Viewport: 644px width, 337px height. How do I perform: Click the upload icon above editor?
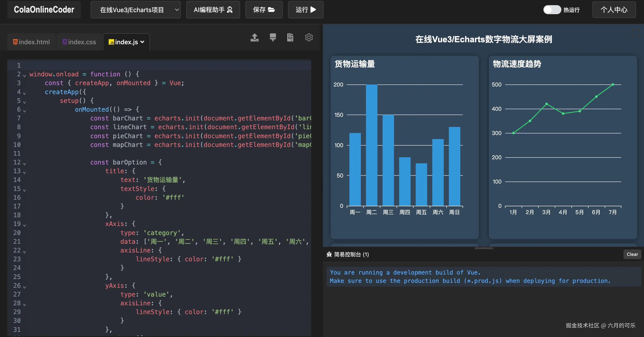coord(254,37)
